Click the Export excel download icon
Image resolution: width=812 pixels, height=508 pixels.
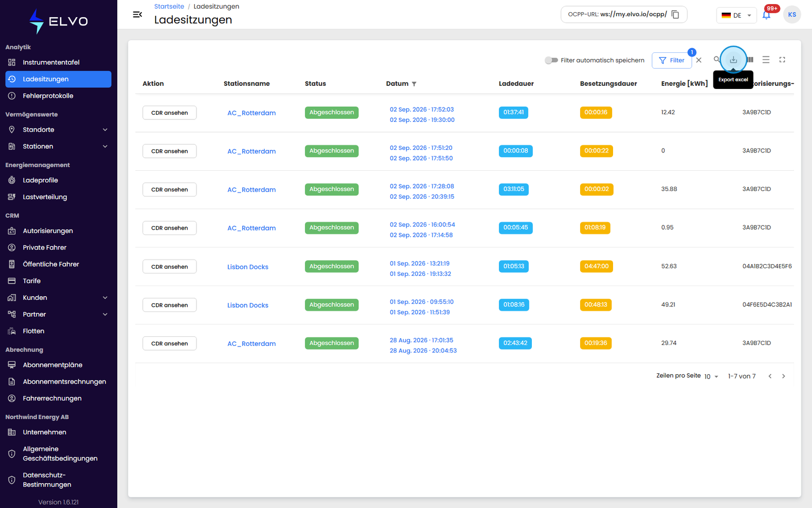733,60
